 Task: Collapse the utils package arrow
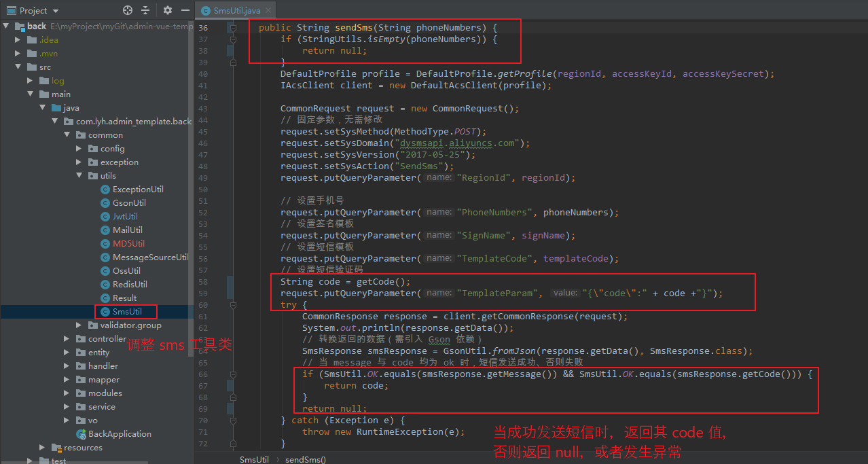pos(79,176)
